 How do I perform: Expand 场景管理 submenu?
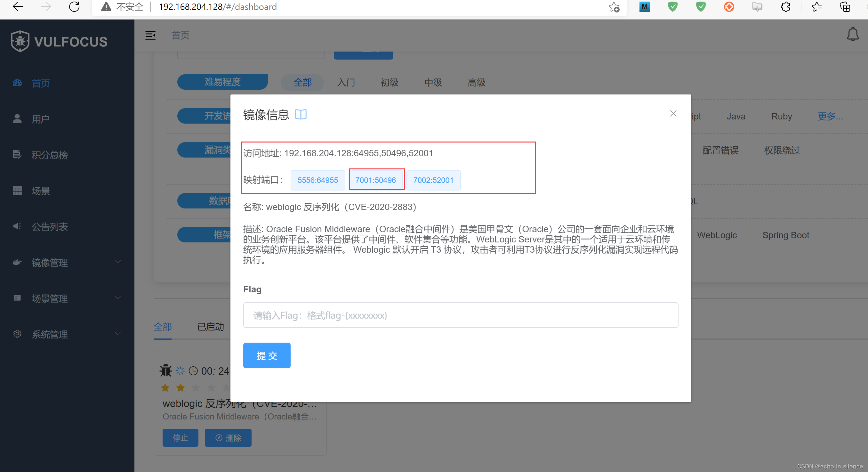(x=67, y=298)
